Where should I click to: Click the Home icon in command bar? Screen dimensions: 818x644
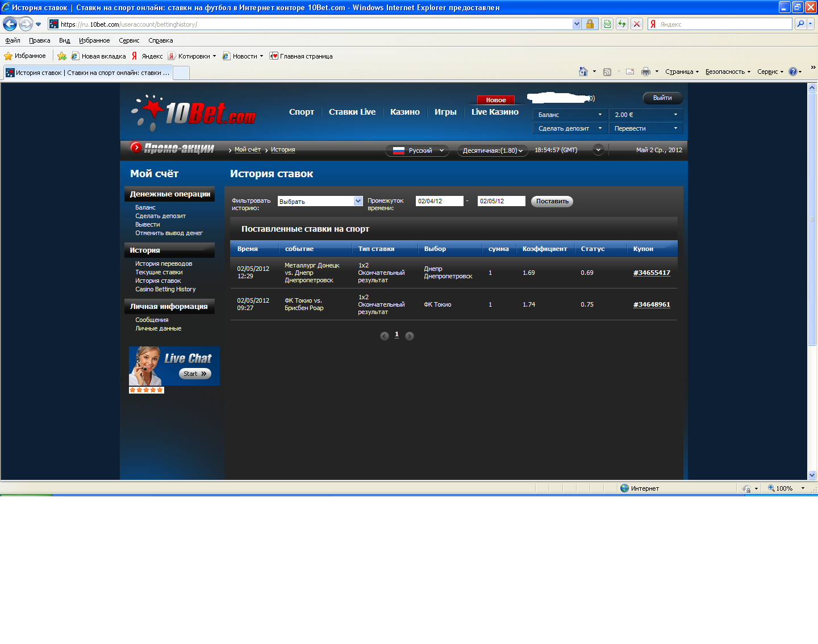(x=583, y=72)
